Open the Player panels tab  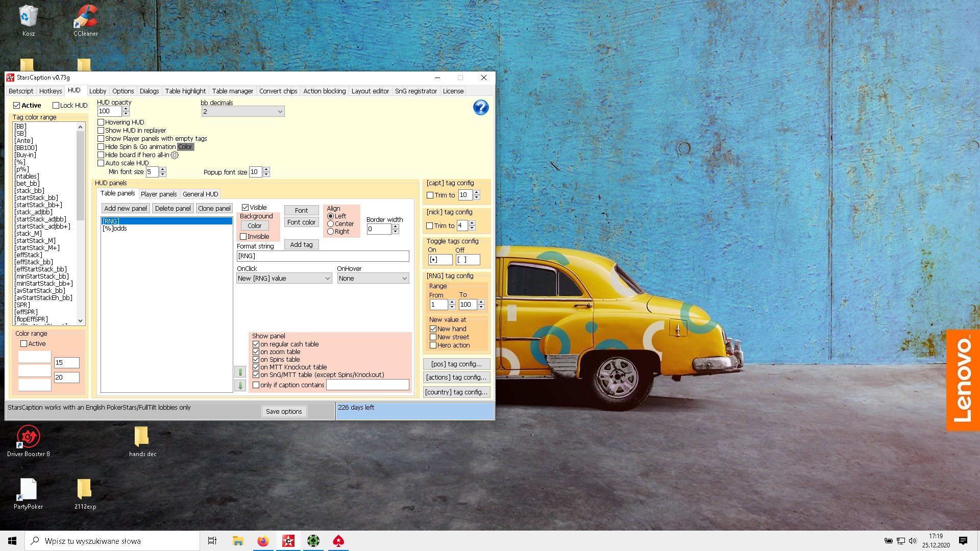(x=158, y=194)
